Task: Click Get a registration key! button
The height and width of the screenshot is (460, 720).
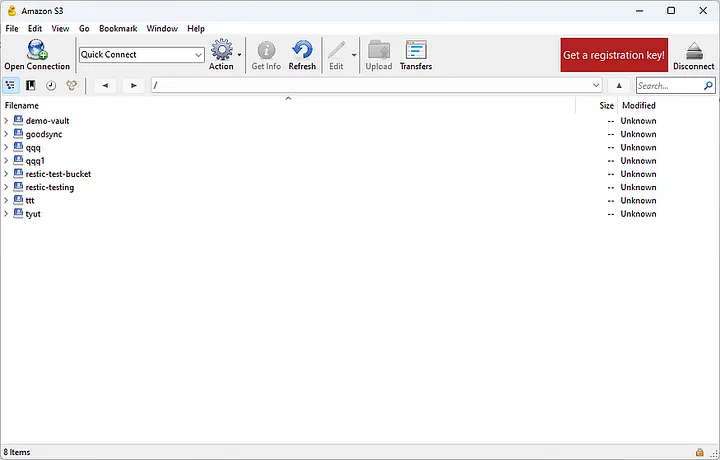Action: 614,55
